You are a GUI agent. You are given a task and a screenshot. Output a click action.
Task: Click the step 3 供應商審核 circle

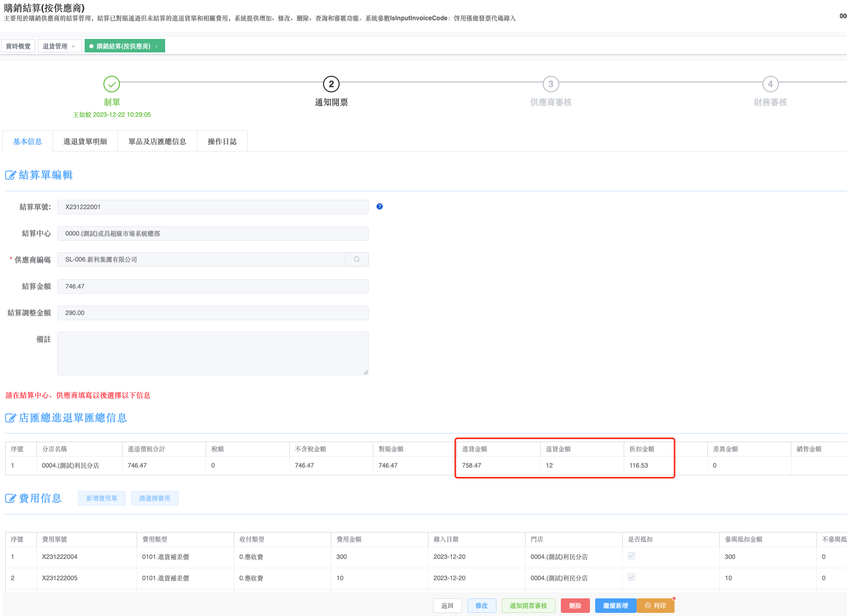pyautogui.click(x=551, y=84)
